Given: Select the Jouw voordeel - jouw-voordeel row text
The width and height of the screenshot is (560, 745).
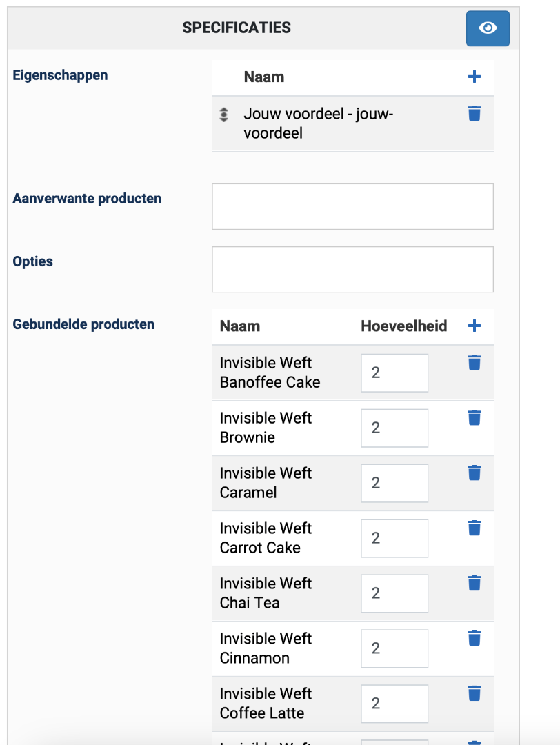Looking at the screenshot, I should [318, 123].
